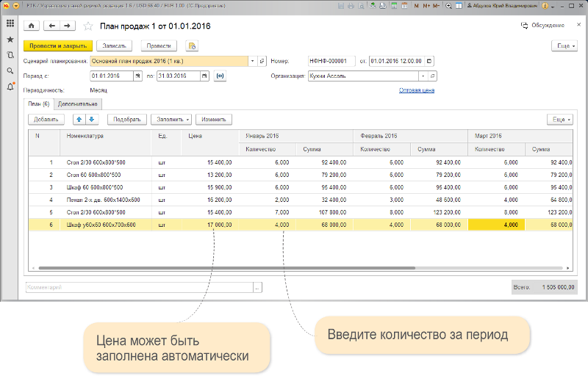Open the calendar for the по date
Image resolution: width=588 pixels, height=384 pixels.
[204, 76]
